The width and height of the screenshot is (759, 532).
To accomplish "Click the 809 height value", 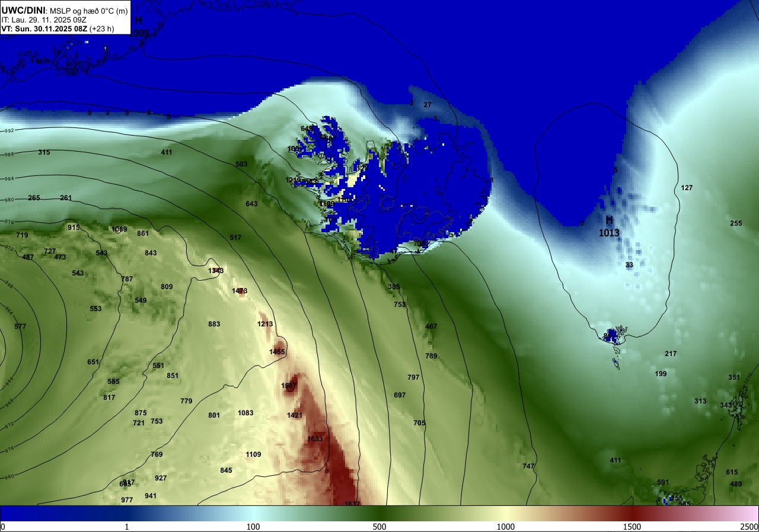I will (x=167, y=287).
